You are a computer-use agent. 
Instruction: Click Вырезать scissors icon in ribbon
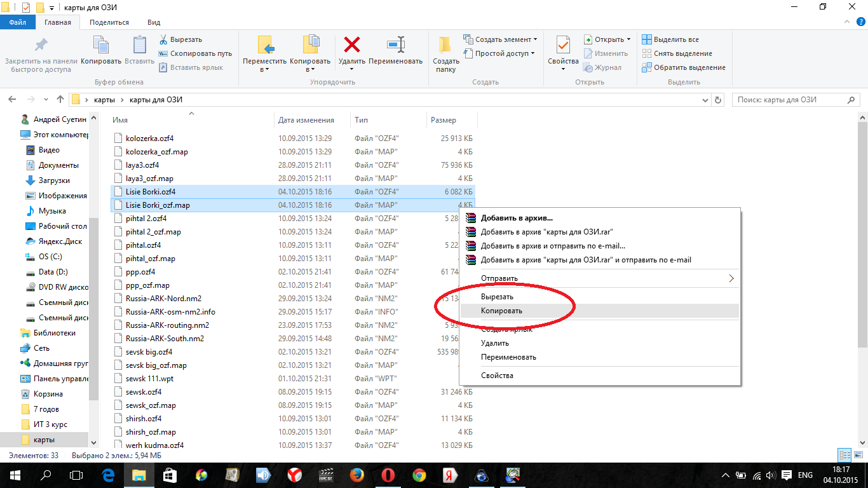tap(163, 39)
